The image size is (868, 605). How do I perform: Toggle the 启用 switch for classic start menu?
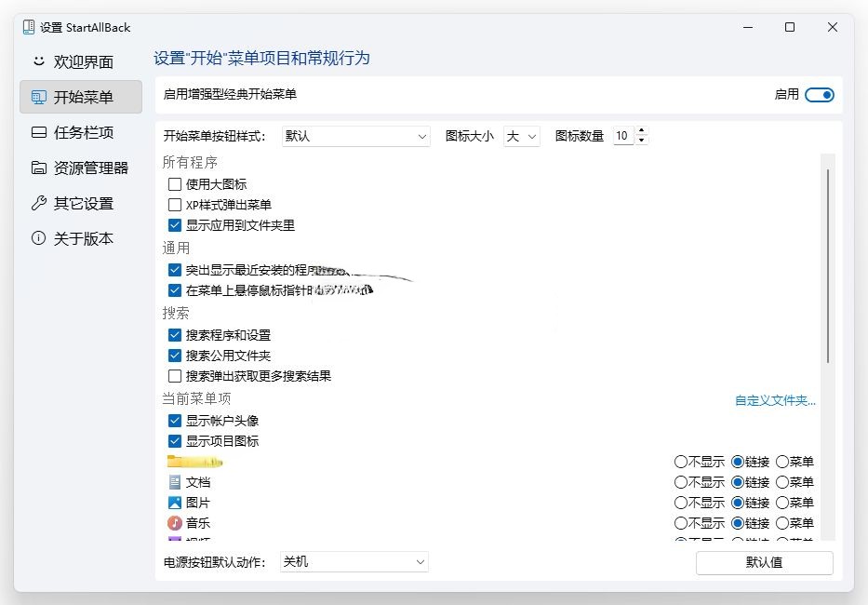(820, 95)
